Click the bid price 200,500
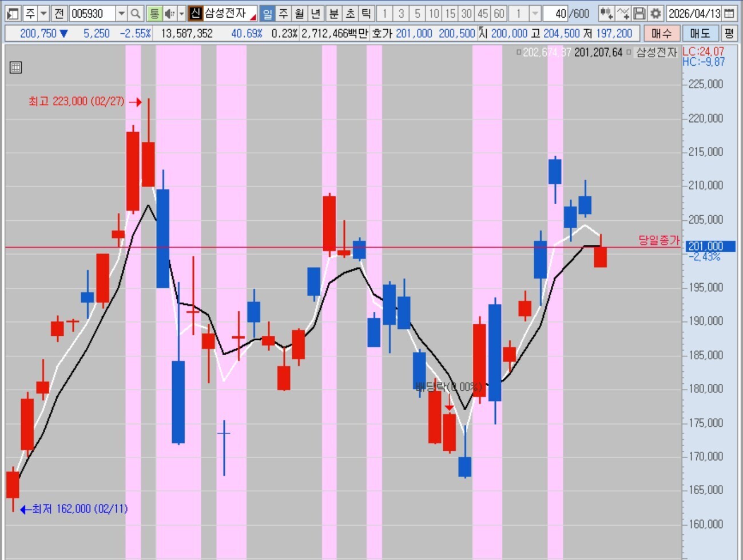 (456, 34)
